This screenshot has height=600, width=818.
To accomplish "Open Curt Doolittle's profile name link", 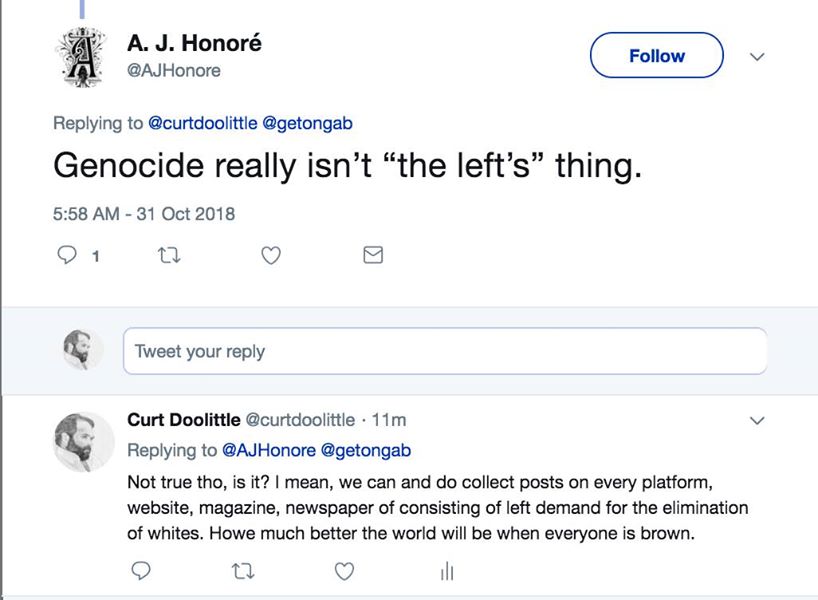I will (183, 420).
